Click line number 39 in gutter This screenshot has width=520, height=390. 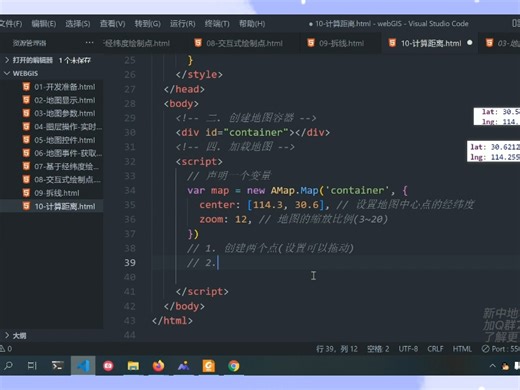tap(130, 263)
